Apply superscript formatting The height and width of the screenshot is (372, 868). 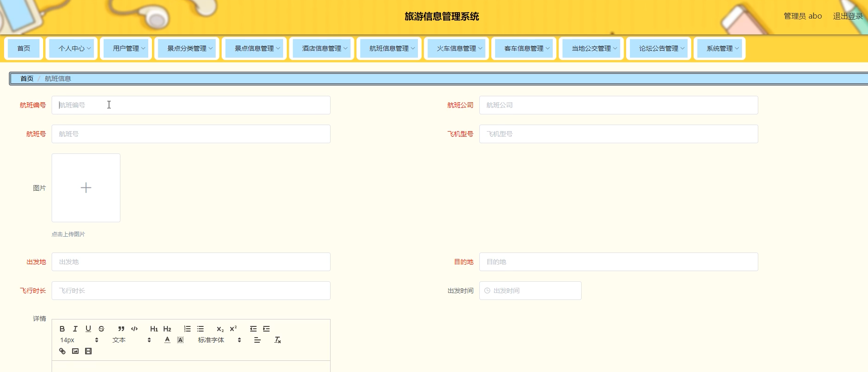[233, 329]
